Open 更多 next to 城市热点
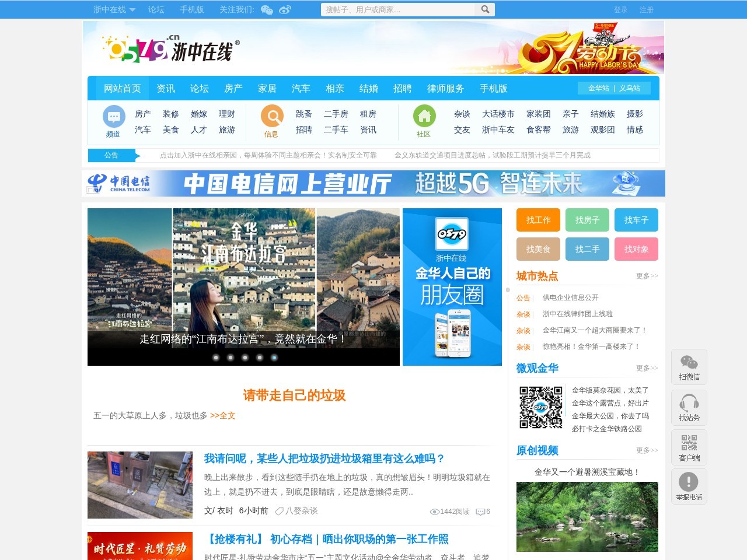 tap(647, 276)
